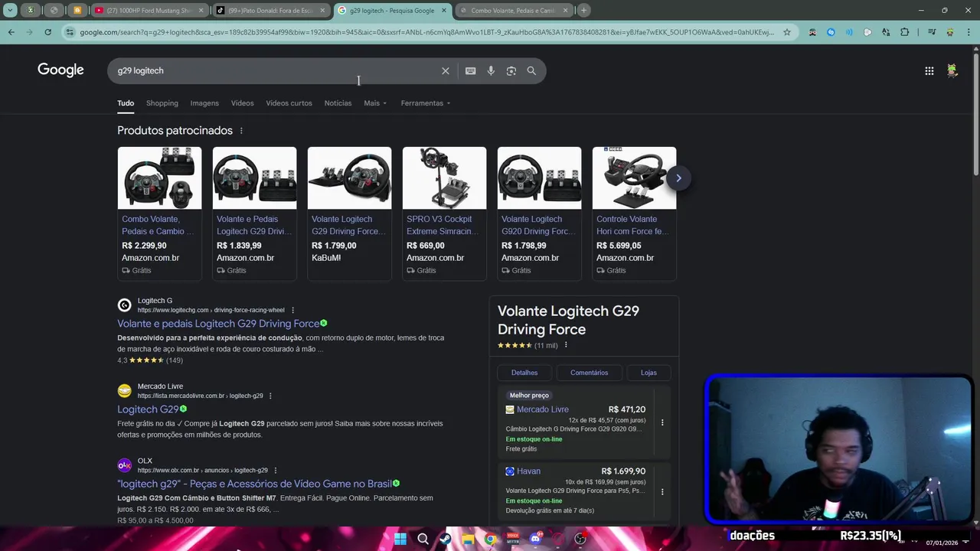
Task: Open the Chrome media control icon
Action: coord(931,32)
